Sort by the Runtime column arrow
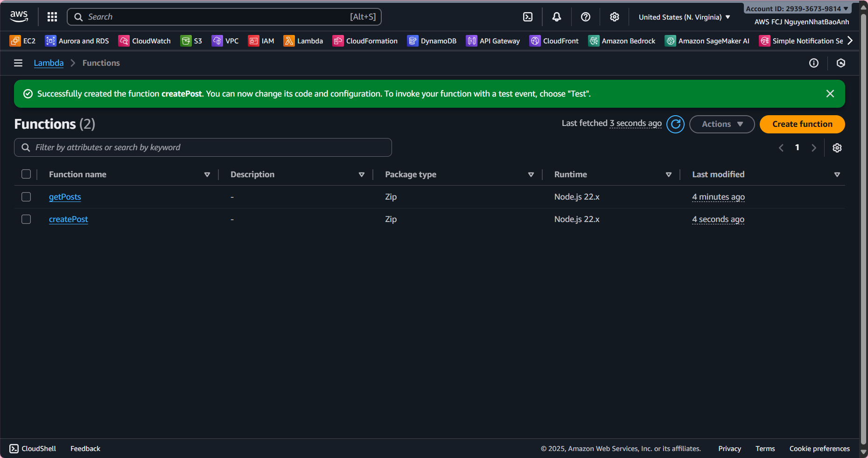 coord(668,174)
